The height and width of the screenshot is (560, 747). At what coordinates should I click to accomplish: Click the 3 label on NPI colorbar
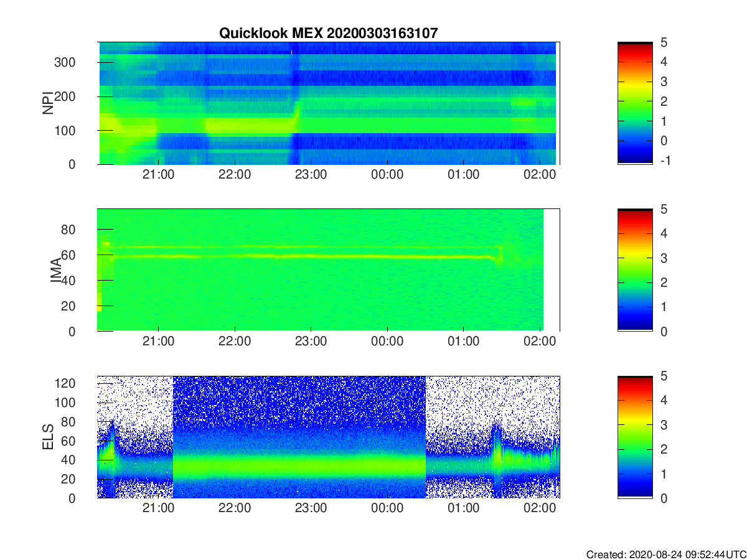click(x=664, y=82)
